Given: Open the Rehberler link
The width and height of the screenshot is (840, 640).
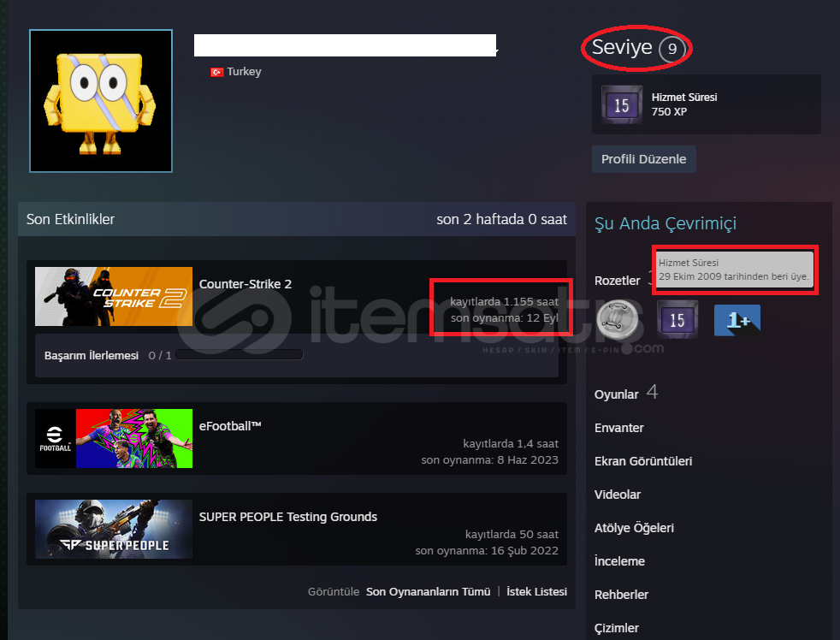Looking at the screenshot, I should point(621,595).
